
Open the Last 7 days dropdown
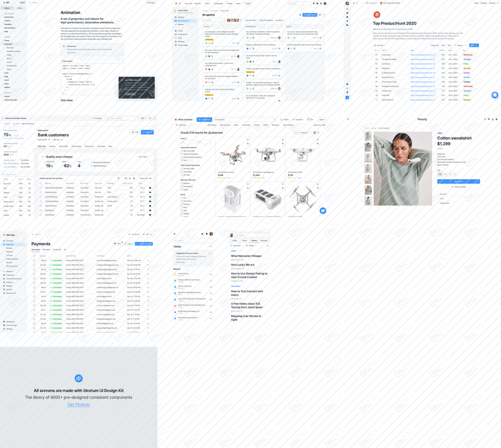(143, 157)
